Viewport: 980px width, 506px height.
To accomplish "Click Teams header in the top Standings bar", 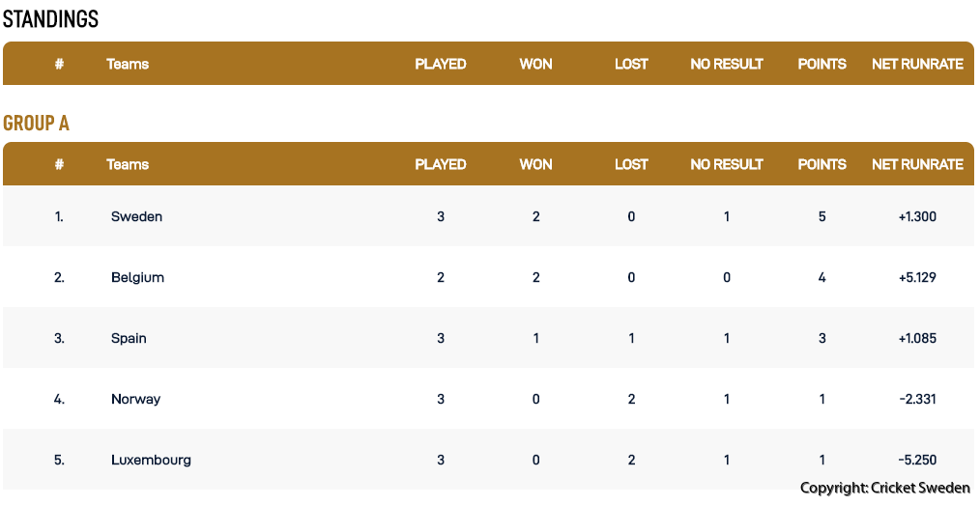I will pos(128,64).
